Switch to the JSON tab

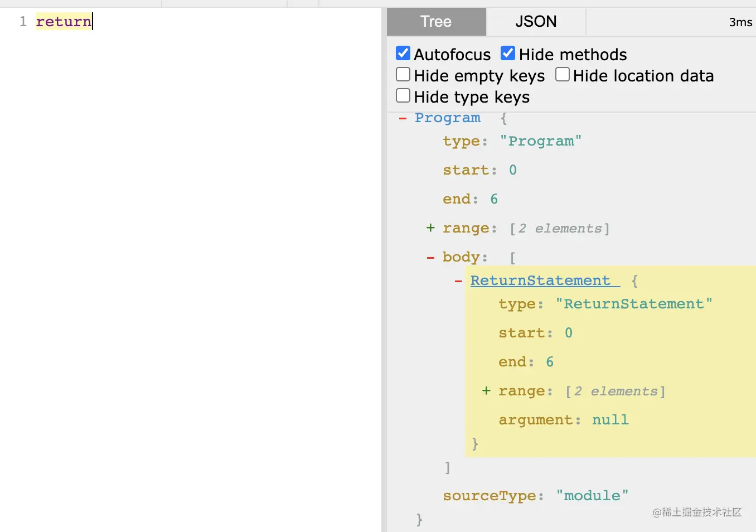(536, 22)
